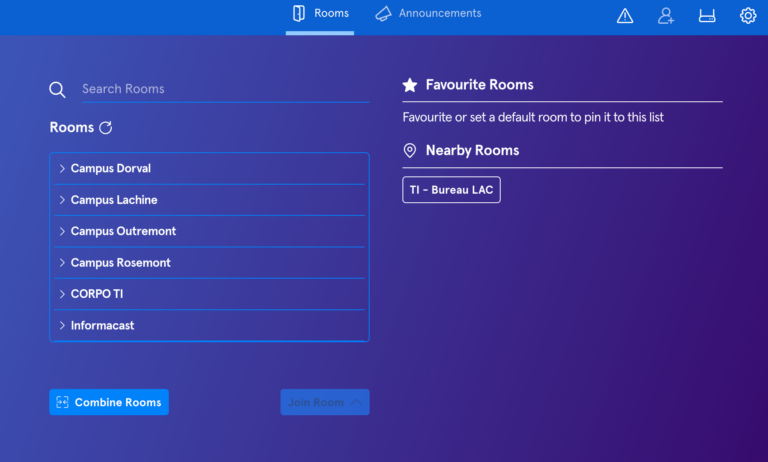Select Informacast in room list

102,326
